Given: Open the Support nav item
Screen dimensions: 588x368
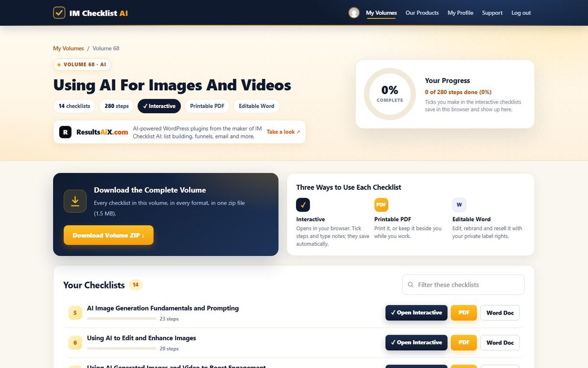Looking at the screenshot, I should click(492, 13).
